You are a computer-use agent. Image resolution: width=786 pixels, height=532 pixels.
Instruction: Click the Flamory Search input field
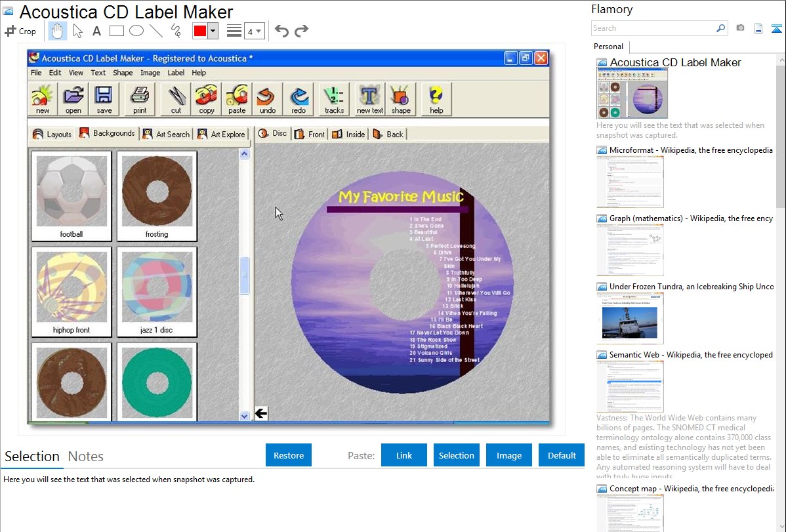pos(653,28)
